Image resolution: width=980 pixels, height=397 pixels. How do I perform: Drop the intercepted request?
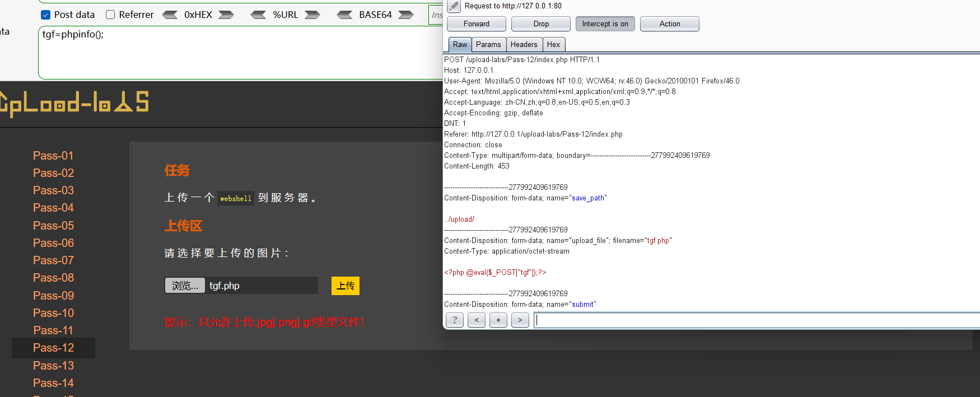click(541, 24)
